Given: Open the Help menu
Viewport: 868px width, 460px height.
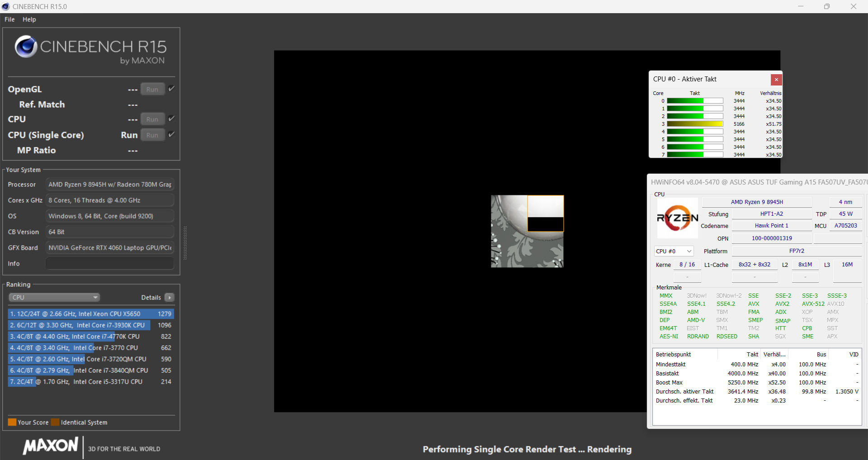Looking at the screenshot, I should tap(29, 19).
